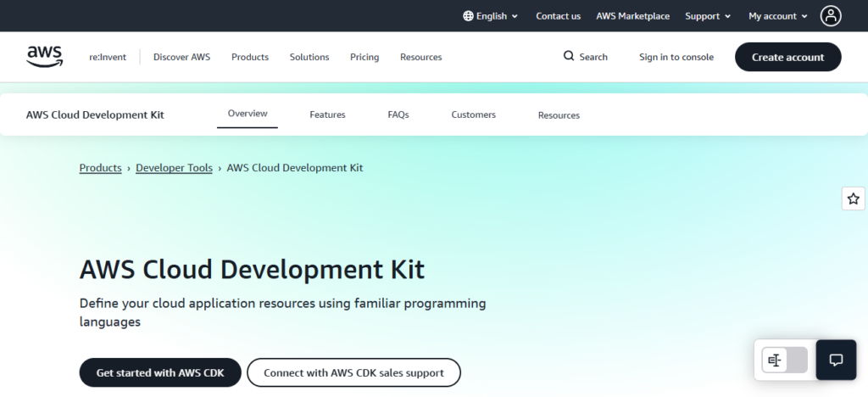Switch to the Features tab
This screenshot has height=397, width=868.
click(327, 115)
